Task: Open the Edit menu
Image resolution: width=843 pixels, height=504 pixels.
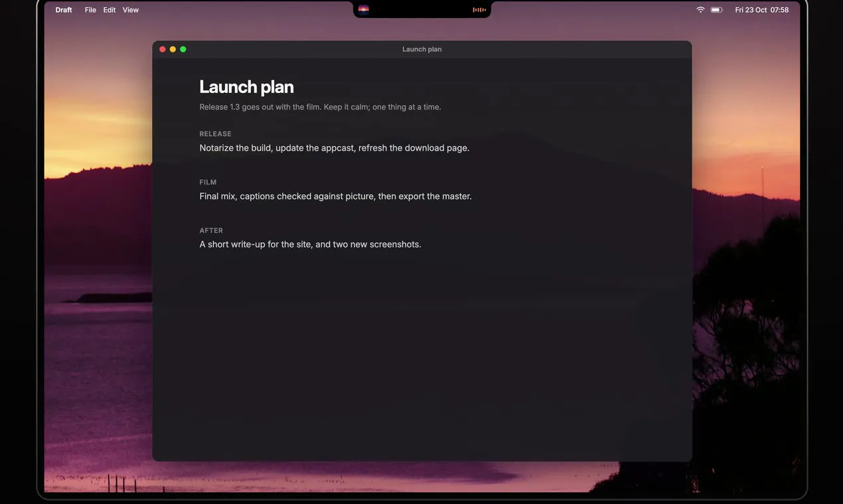Action: tap(110, 10)
